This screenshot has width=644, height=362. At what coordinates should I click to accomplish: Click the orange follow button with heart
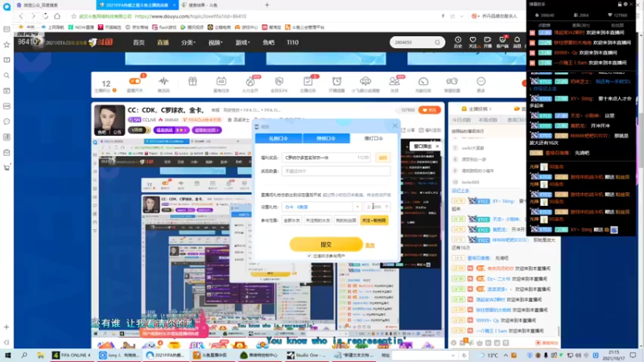(430, 110)
